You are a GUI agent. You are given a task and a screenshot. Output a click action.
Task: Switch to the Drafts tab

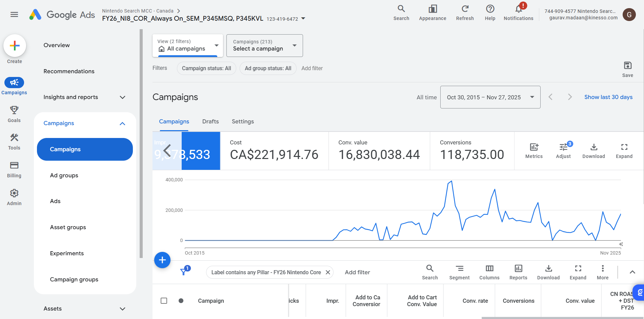210,121
